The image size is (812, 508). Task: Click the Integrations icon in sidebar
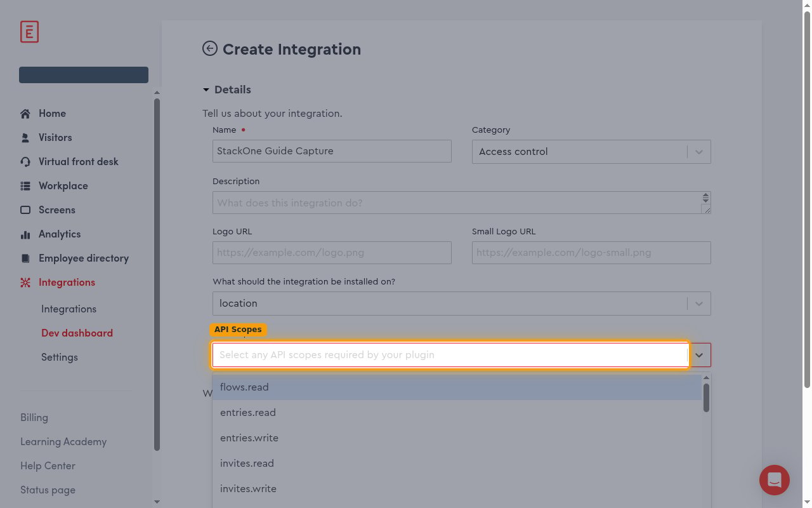[25, 283]
